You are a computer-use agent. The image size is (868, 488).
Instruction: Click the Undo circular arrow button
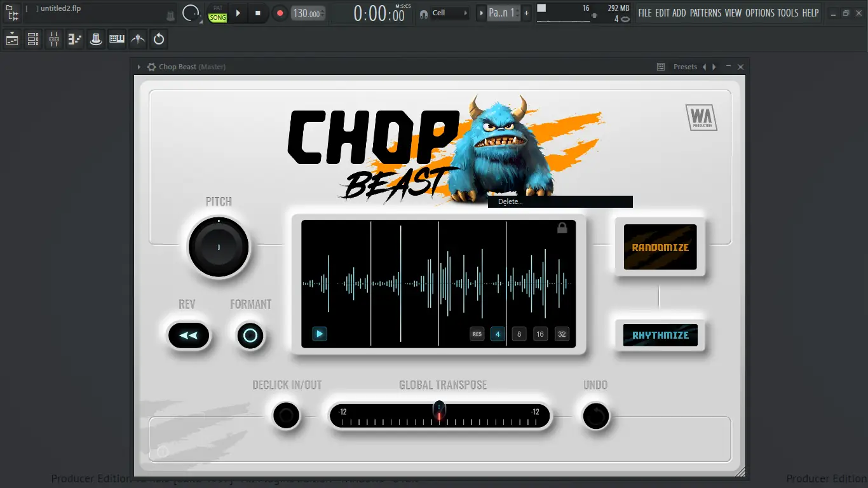click(x=596, y=416)
